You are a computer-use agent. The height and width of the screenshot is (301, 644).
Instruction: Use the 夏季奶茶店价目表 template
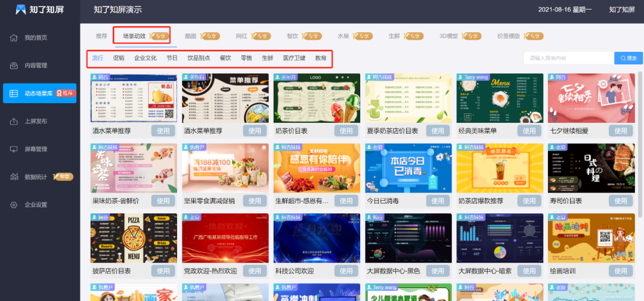pos(438,131)
